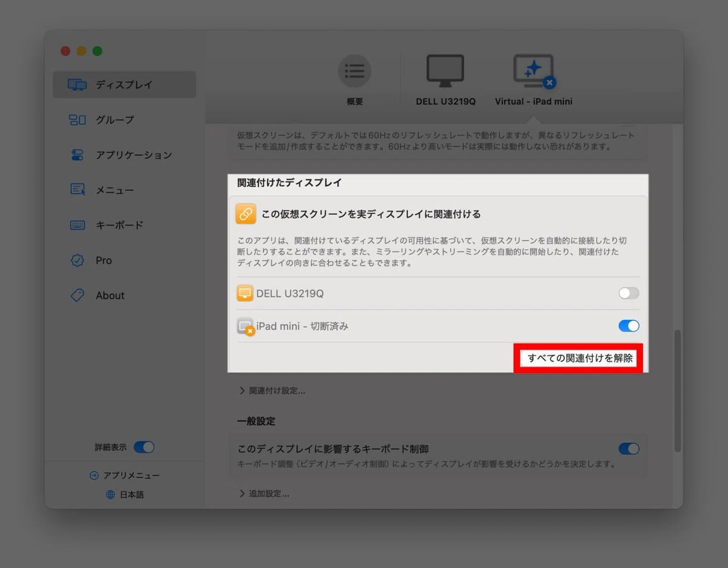The height and width of the screenshot is (568, 728).
Task: Click the メニュー icon in sidebar
Action: pos(77,190)
